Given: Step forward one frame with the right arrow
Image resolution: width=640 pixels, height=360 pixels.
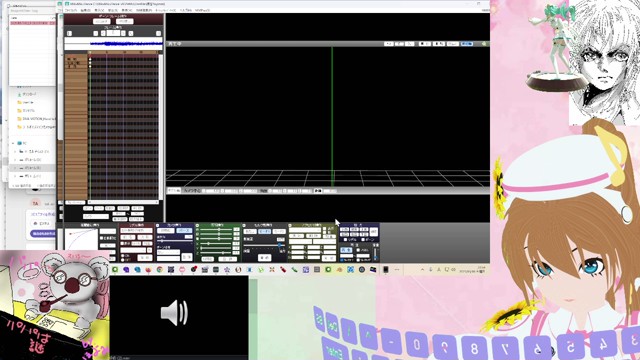Looking at the screenshot, I should pos(123,33).
